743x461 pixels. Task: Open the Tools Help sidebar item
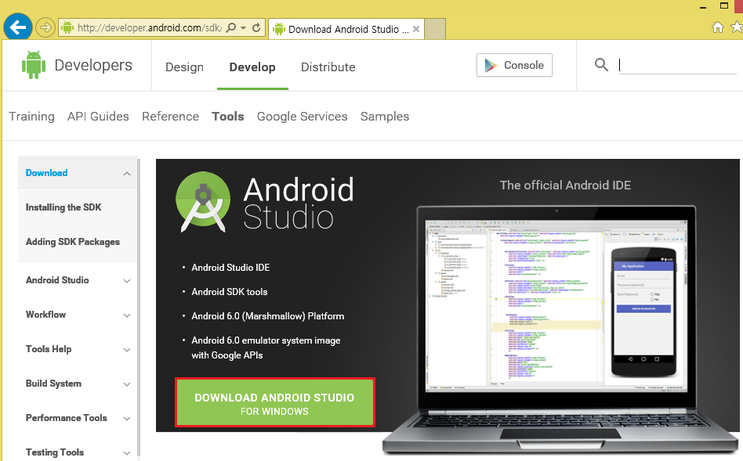pos(48,349)
